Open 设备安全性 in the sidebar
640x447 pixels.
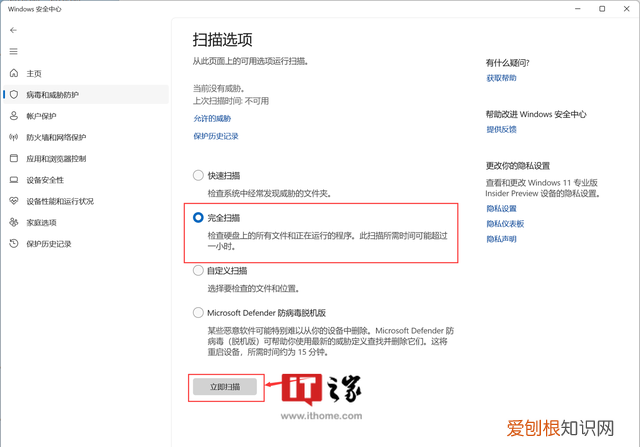click(85, 180)
